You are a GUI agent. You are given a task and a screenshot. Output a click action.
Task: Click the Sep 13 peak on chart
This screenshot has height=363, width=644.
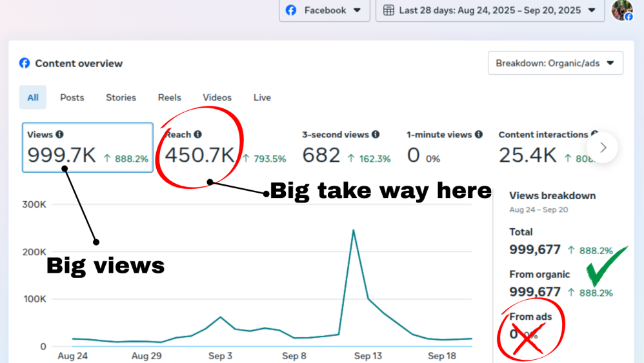[x=354, y=230]
